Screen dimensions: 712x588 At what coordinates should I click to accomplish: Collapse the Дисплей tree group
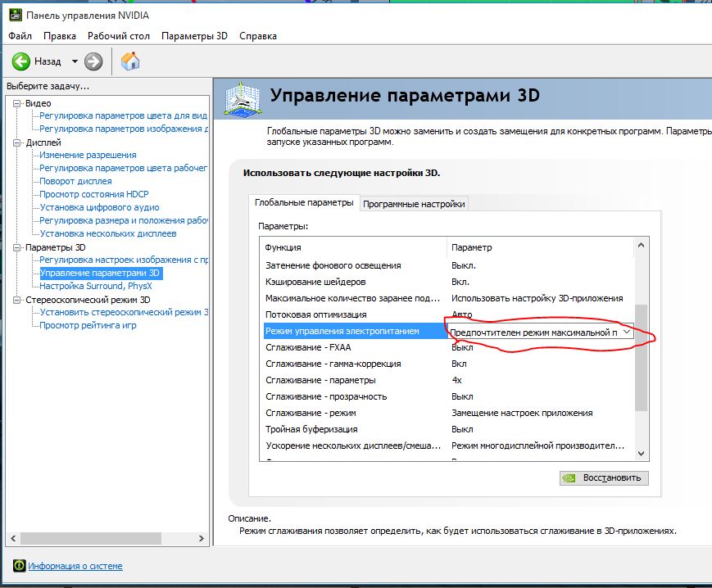(17, 143)
